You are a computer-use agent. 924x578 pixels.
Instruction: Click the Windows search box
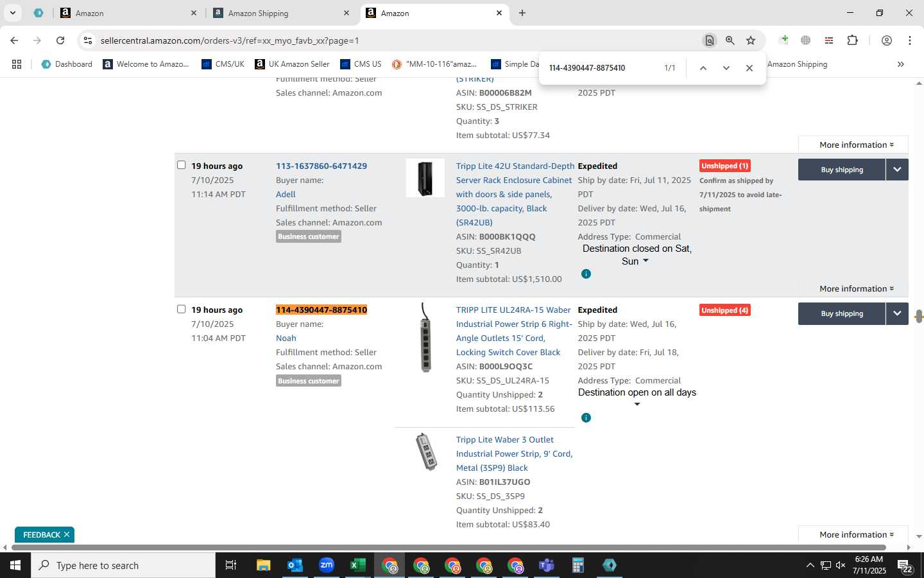[123, 565]
